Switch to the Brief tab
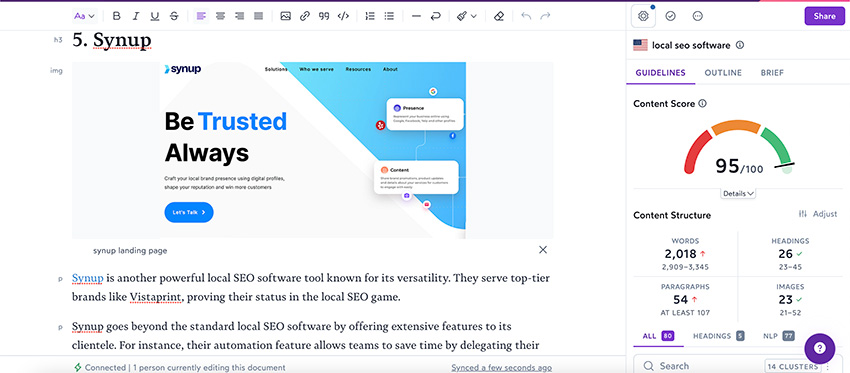850x373 pixels. click(772, 73)
